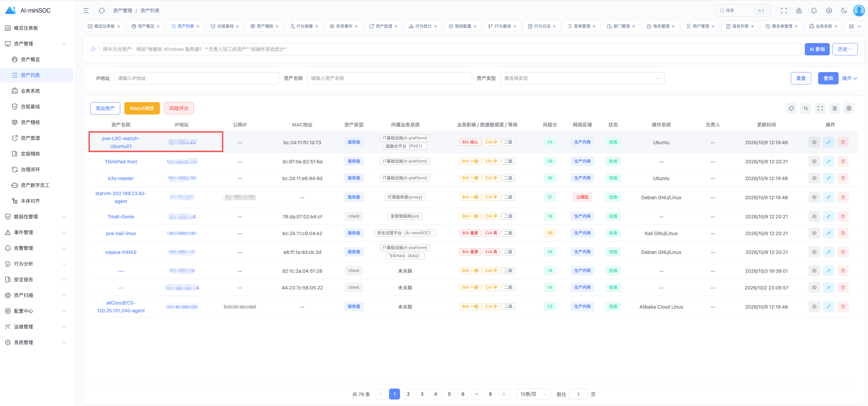Open the 历史 dropdown

[x=845, y=49]
